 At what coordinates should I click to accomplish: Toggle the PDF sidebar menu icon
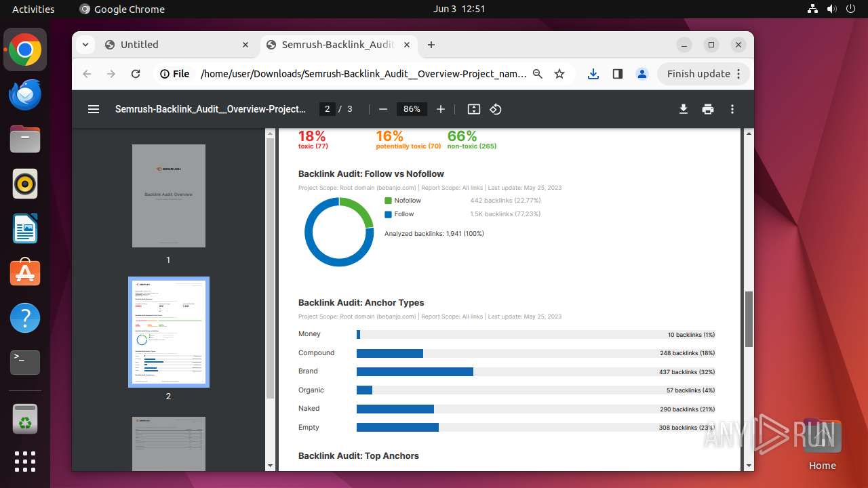94,109
